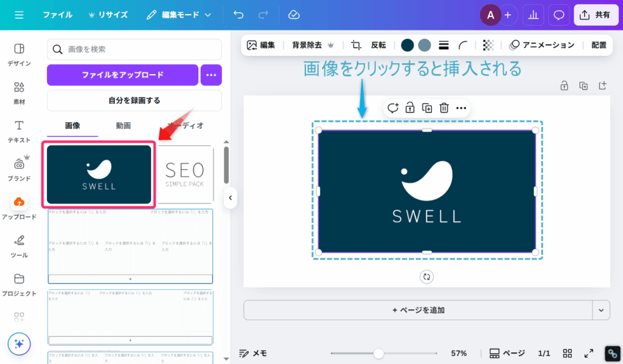Lock element from floating toolbar
The image size is (623, 364).
[409, 108]
